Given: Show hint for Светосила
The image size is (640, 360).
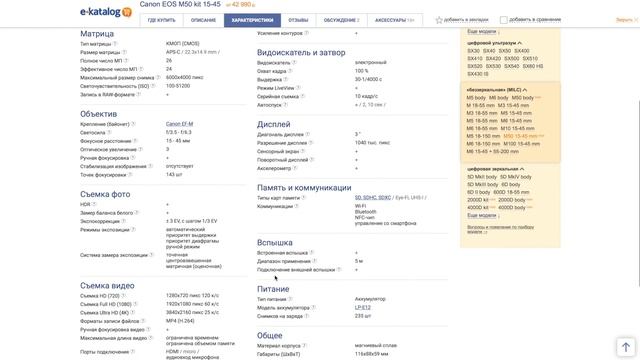Looking at the screenshot, I should [x=109, y=133].
